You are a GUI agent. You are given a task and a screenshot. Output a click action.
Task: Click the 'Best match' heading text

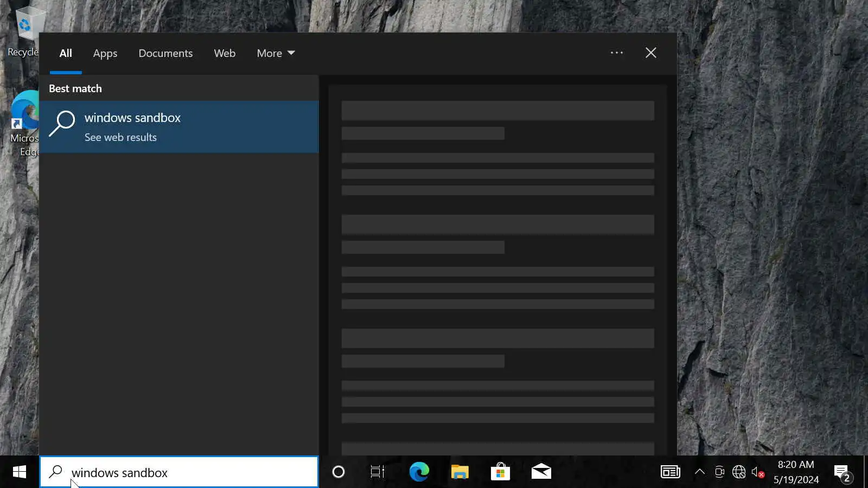click(x=75, y=88)
